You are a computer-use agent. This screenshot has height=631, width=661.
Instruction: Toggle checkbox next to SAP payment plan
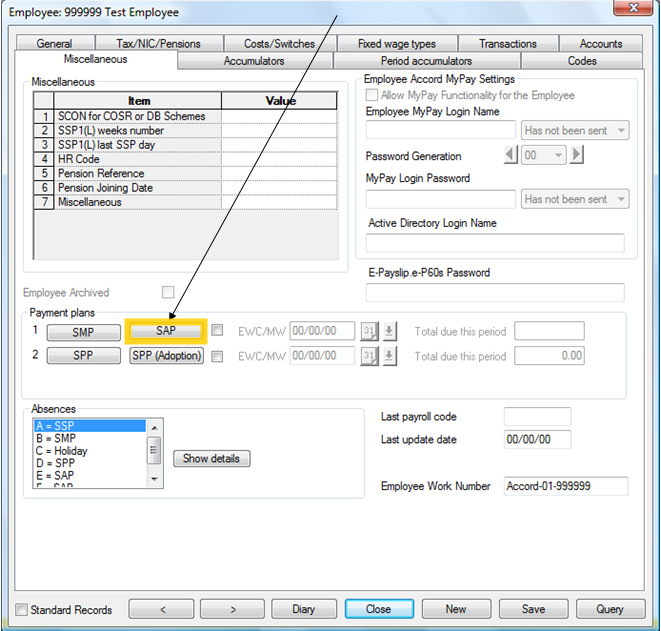click(x=217, y=330)
